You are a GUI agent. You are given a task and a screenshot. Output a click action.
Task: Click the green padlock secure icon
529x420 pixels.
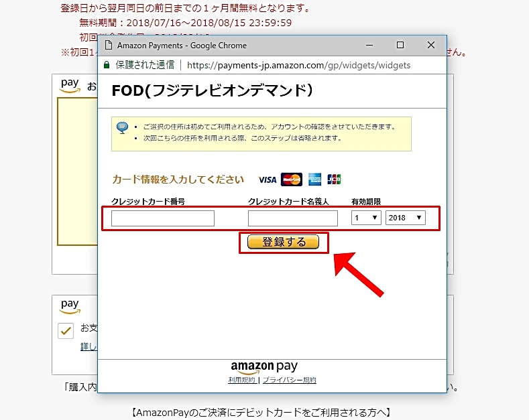107,65
